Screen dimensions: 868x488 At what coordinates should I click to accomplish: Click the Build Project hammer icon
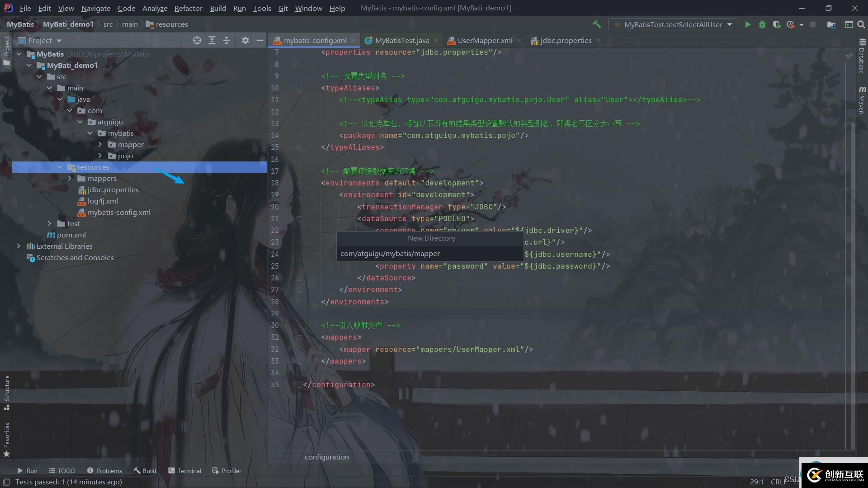[597, 24]
